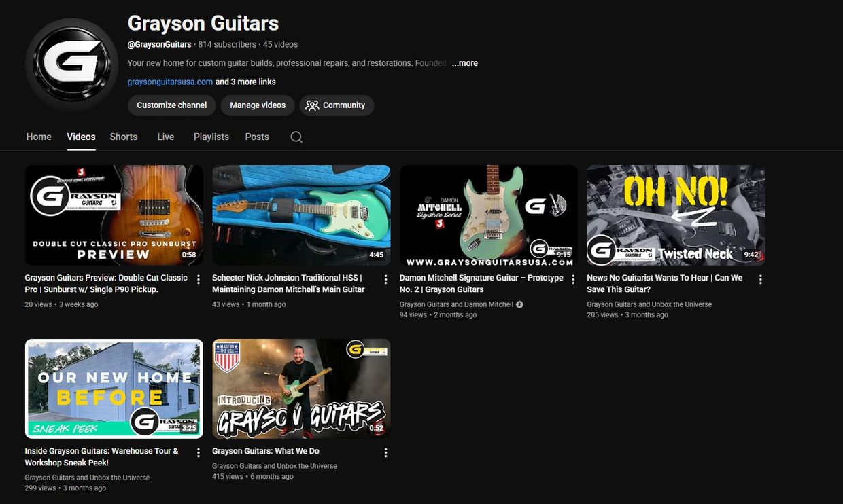Open three-dot menu for What We Do video
Viewport: 843px width, 504px height.
(385, 452)
